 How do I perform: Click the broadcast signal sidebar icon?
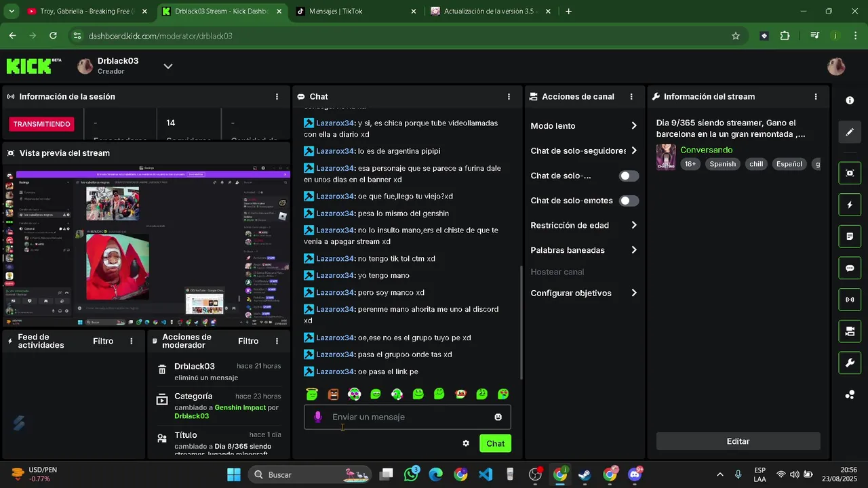(x=850, y=300)
